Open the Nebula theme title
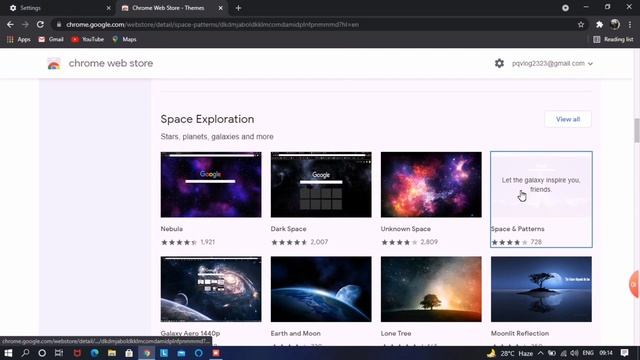The height and width of the screenshot is (360, 640). click(x=172, y=229)
